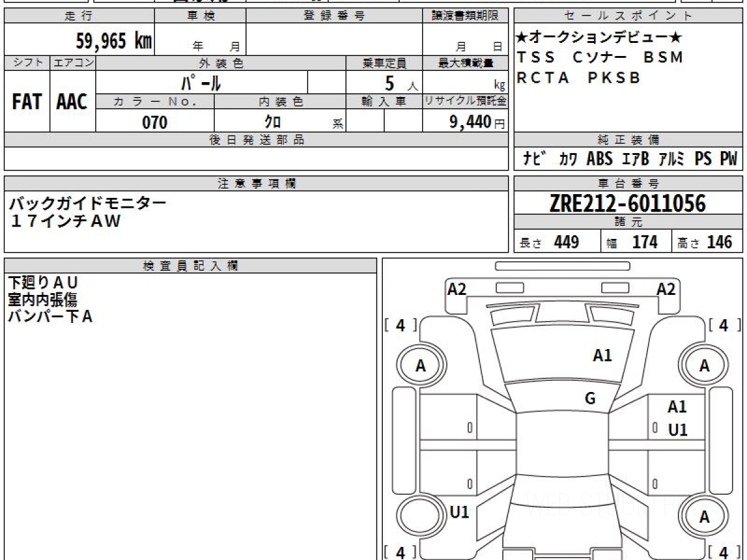Image resolution: width=747 pixels, height=560 pixels.
Task: Click the A1 mark on the hood
Action: pos(603,355)
